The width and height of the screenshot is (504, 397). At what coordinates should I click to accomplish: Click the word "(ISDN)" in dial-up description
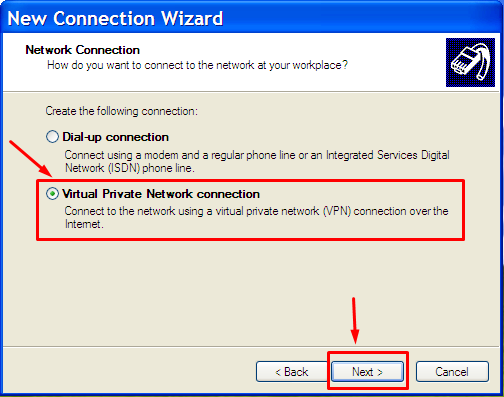124,168
